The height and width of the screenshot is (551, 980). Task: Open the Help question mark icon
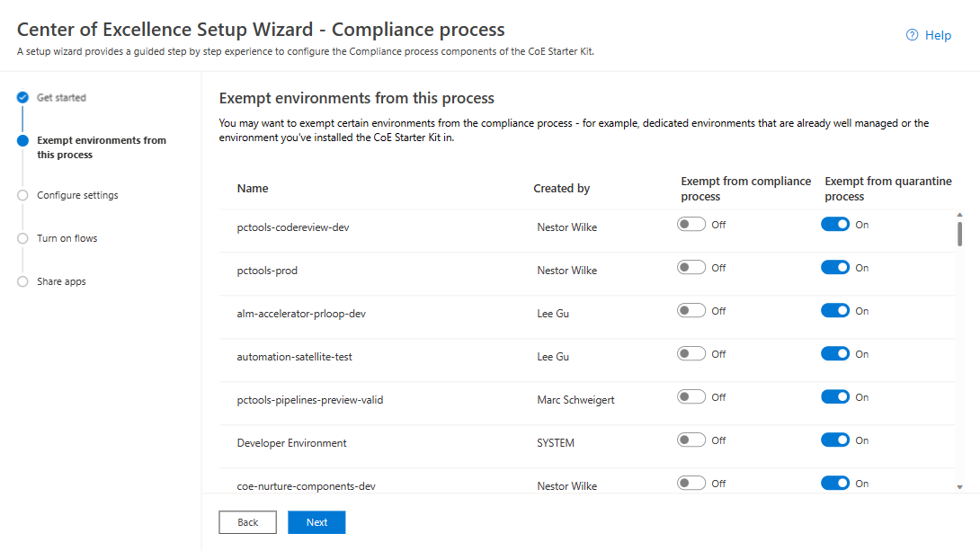click(912, 35)
